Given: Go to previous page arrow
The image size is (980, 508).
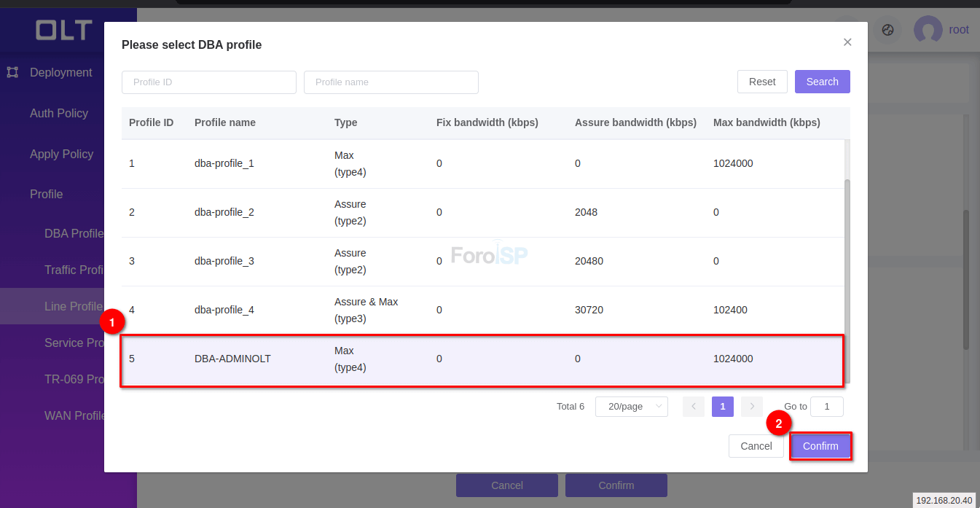Looking at the screenshot, I should [x=694, y=407].
